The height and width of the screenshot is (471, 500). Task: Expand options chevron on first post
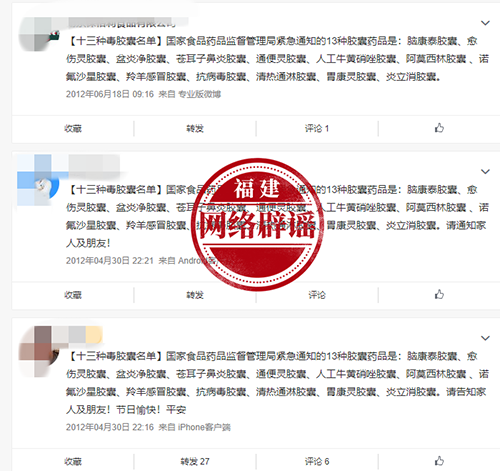click(485, 23)
